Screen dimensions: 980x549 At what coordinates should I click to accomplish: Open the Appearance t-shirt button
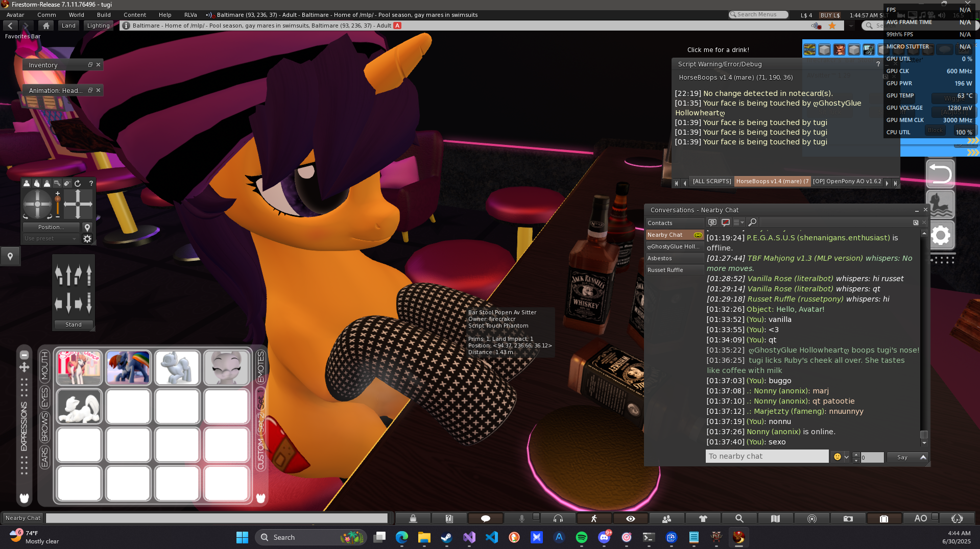703,518
